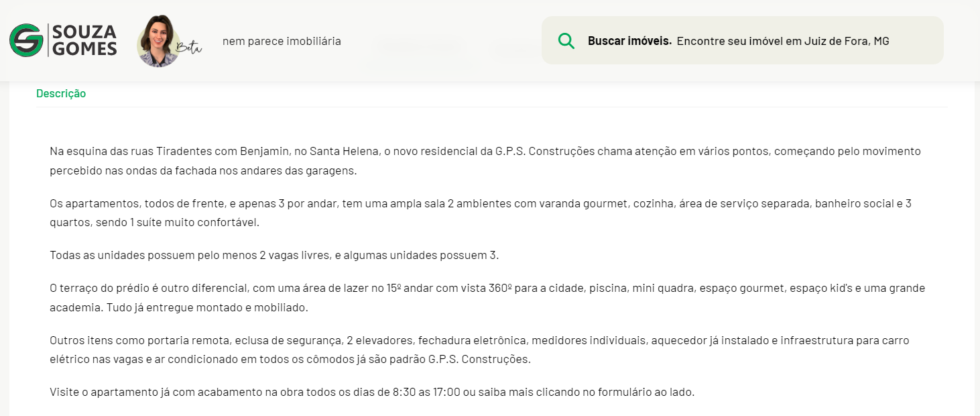
Task: Click the green Souza Gomes G logo
Action: click(26, 40)
